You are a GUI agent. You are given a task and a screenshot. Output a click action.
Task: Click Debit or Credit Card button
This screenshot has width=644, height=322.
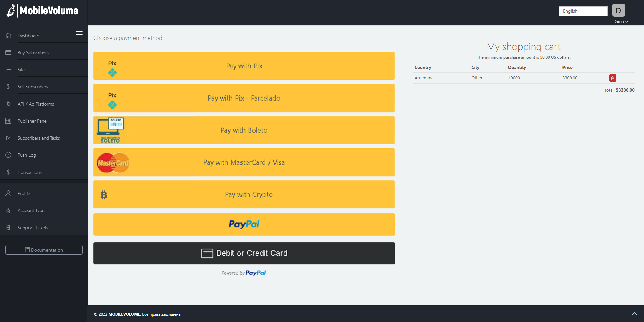[244, 253]
